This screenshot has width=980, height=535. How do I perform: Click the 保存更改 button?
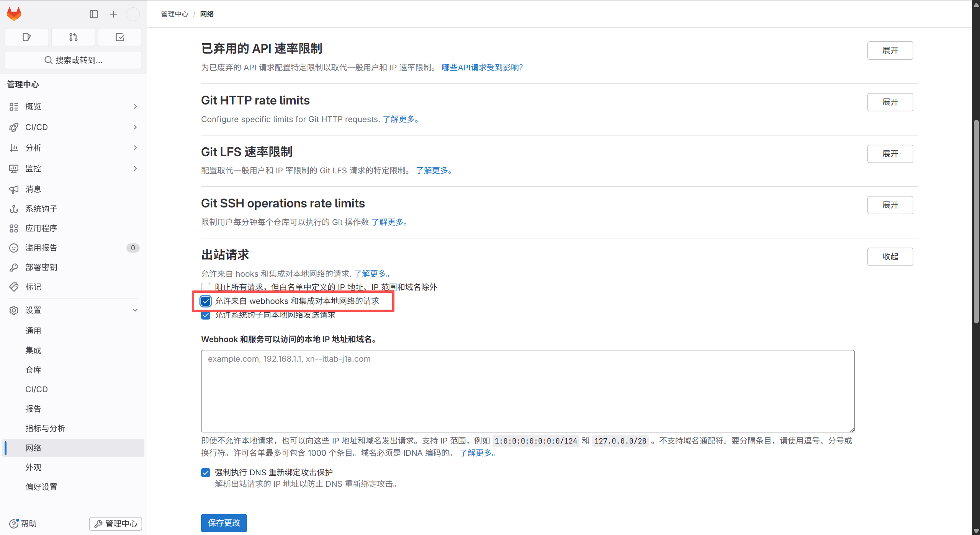[x=224, y=523]
